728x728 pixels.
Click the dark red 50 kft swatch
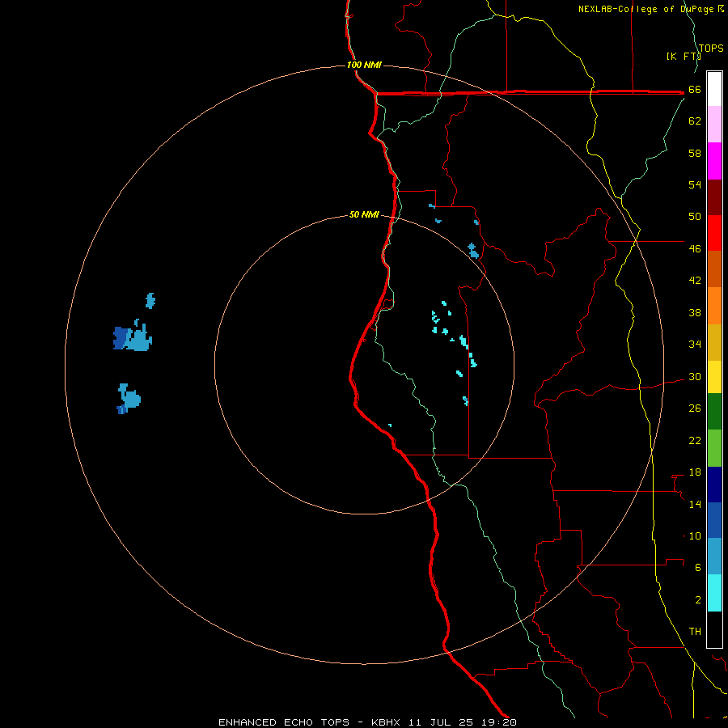point(714,197)
